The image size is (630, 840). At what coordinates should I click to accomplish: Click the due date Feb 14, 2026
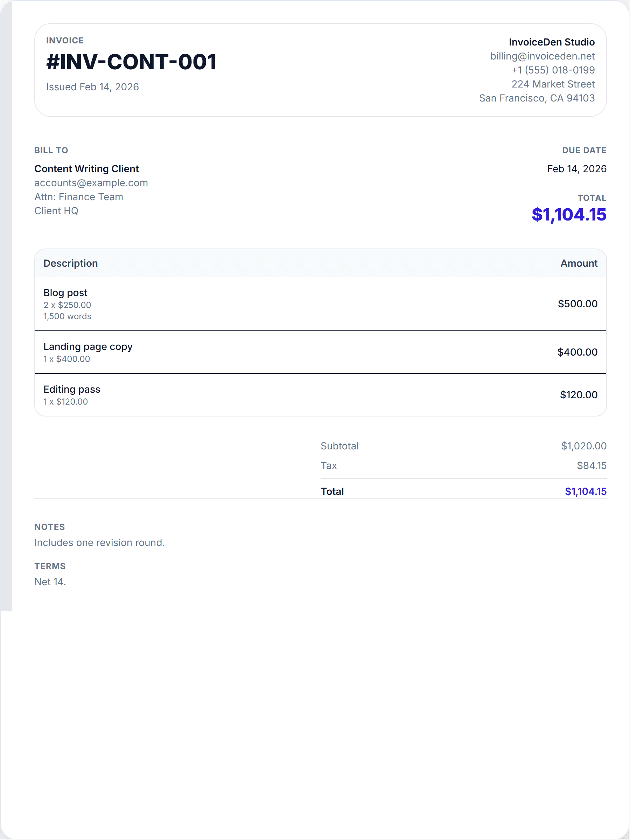(x=576, y=169)
